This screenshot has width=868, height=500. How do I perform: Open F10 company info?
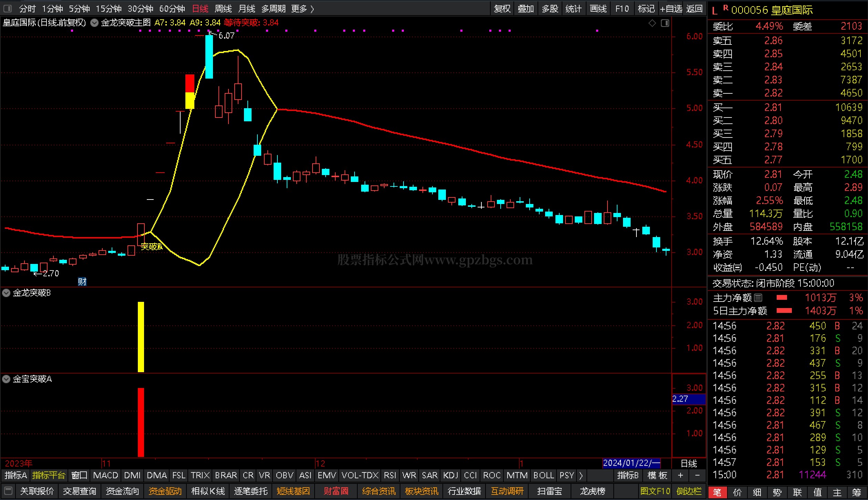coord(622,9)
